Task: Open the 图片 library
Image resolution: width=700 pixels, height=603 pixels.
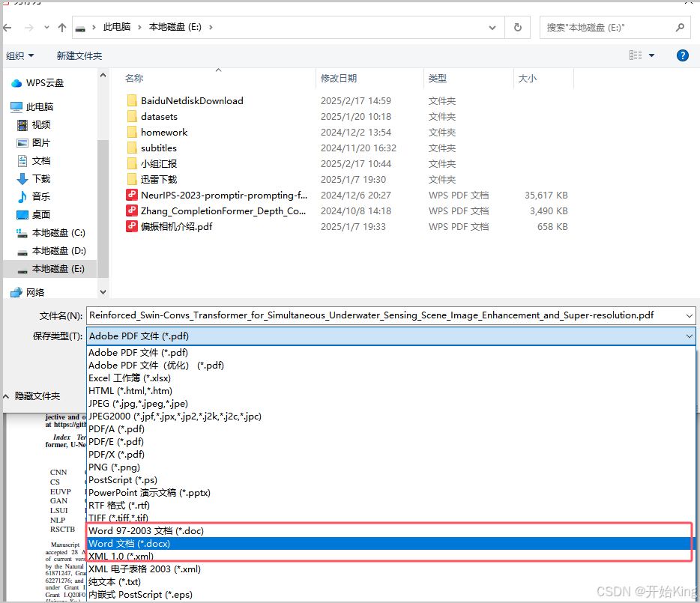Action: click(x=34, y=143)
